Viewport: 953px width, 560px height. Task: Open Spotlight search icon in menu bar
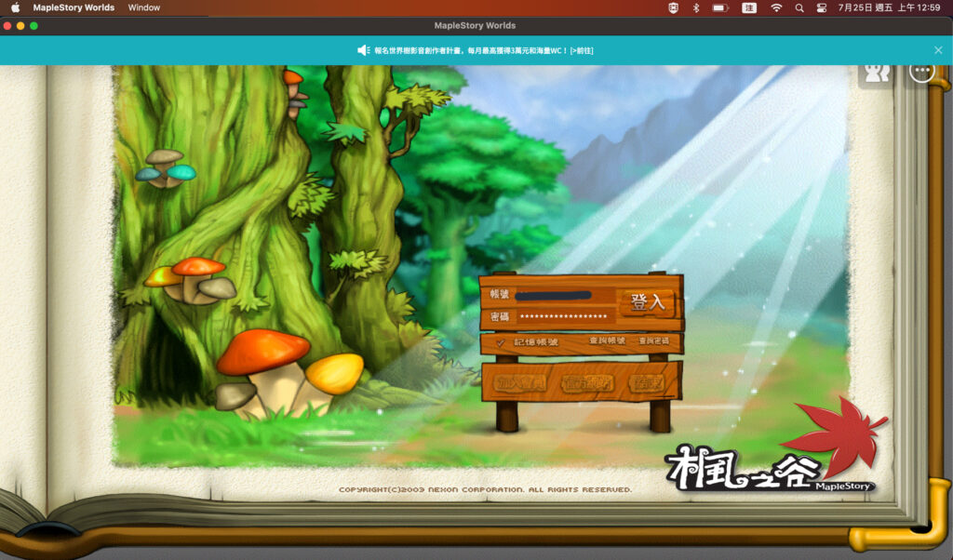click(x=799, y=7)
